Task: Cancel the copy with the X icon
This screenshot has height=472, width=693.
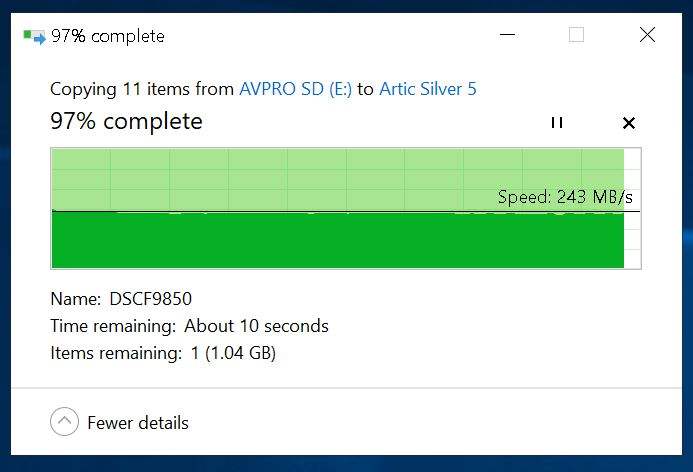Action: 628,123
